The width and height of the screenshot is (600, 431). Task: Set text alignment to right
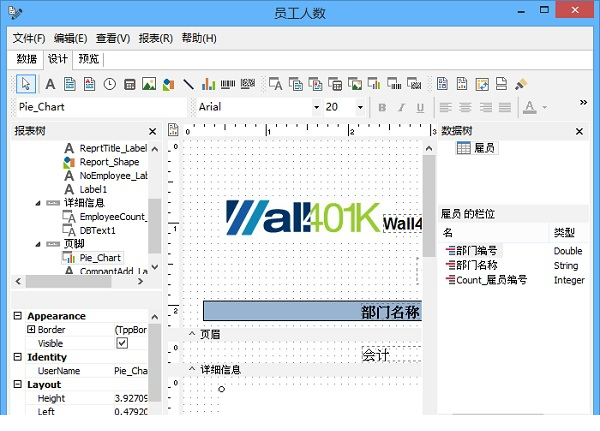(x=485, y=108)
